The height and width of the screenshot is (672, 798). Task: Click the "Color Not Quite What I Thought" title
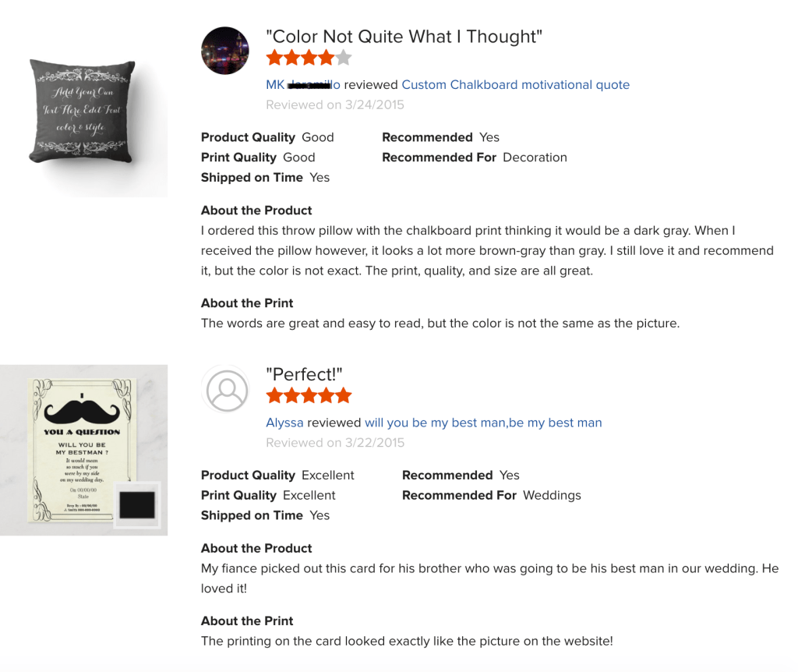pyautogui.click(x=404, y=37)
